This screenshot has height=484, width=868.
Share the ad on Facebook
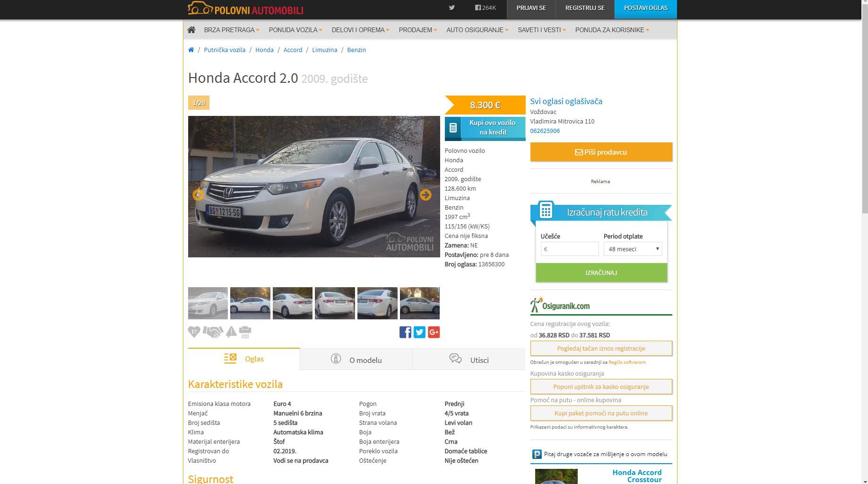point(405,332)
